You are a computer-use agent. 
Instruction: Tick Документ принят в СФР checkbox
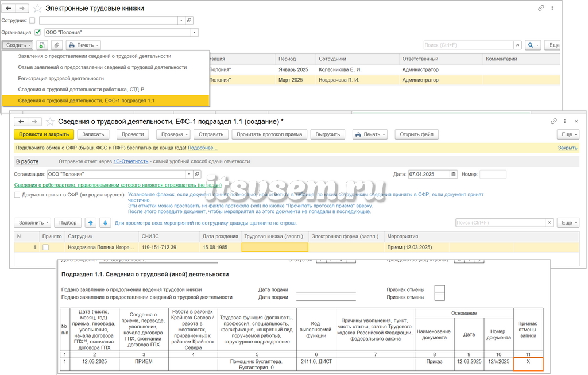[17, 195]
